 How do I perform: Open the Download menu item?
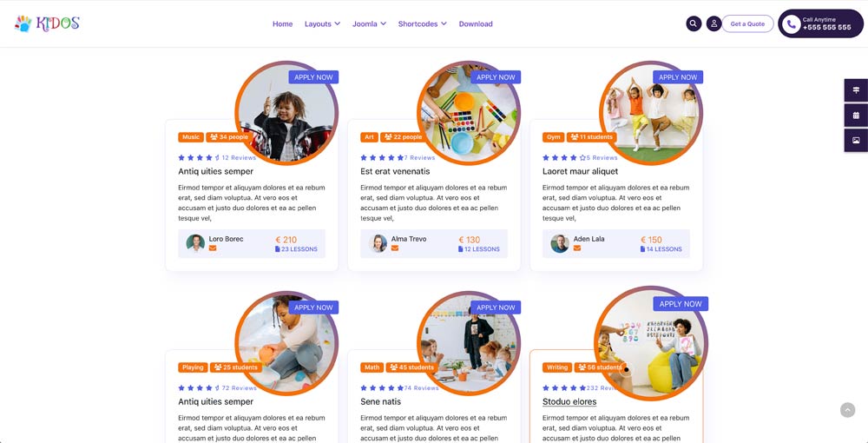click(x=476, y=23)
